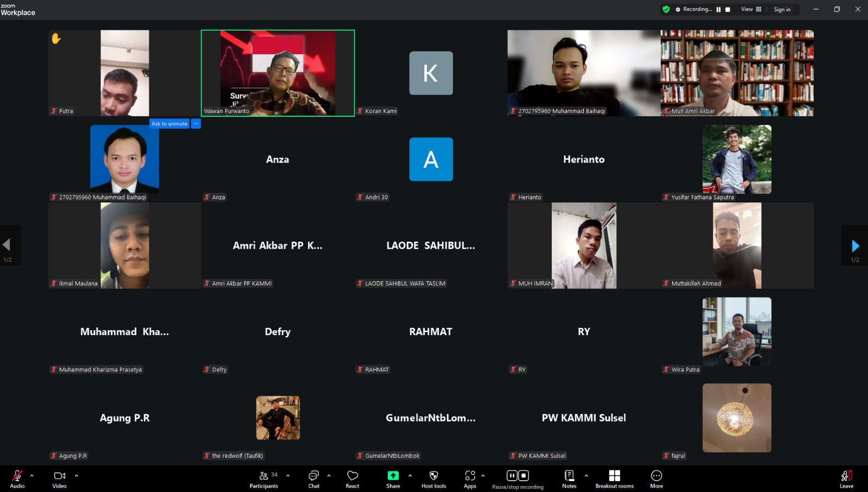
Task: Open the Notes tool
Action: [569, 479]
